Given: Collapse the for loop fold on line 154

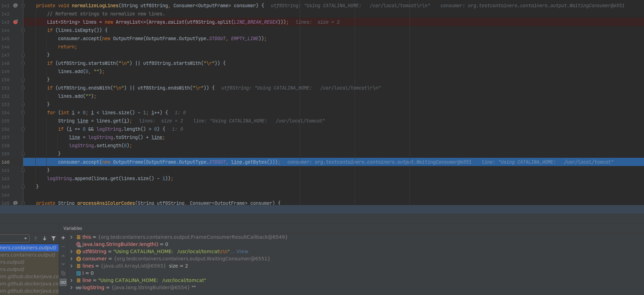Looking at the screenshot, I should coord(23,113).
